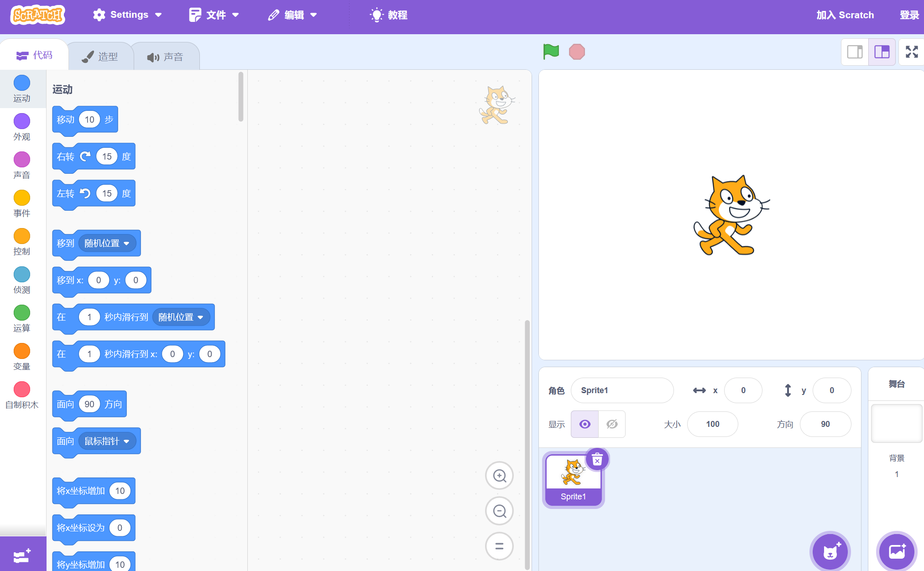Click the add extension button

point(22,555)
